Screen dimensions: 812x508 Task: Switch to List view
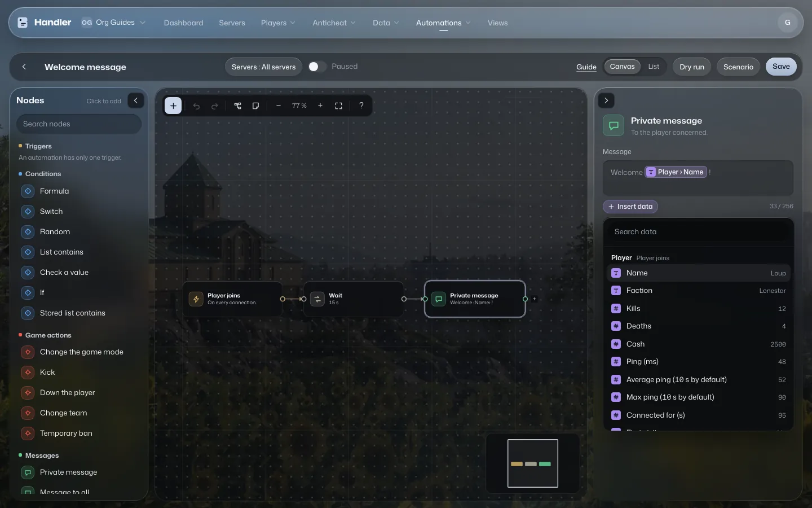coord(654,67)
